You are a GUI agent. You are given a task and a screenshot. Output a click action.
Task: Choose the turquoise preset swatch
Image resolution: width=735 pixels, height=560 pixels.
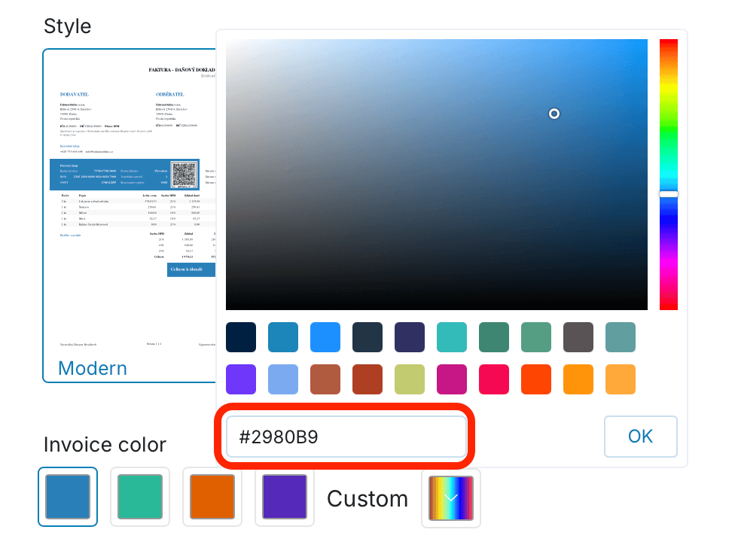pos(452,337)
